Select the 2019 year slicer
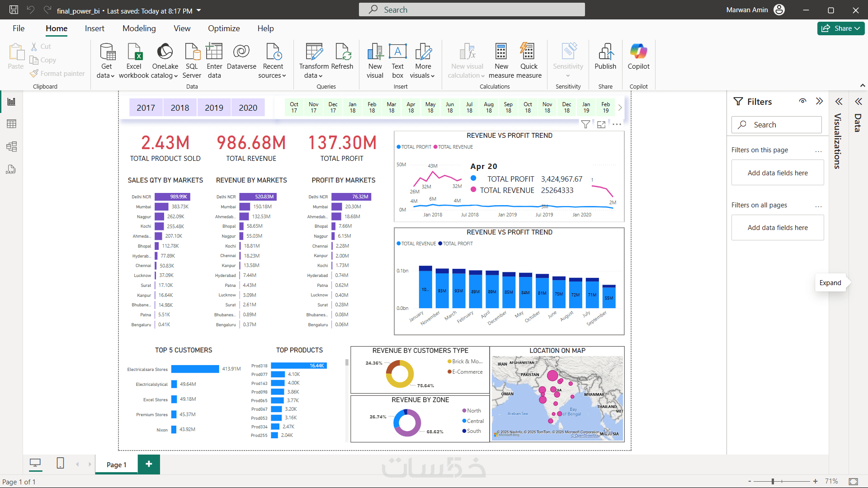 pos(214,108)
